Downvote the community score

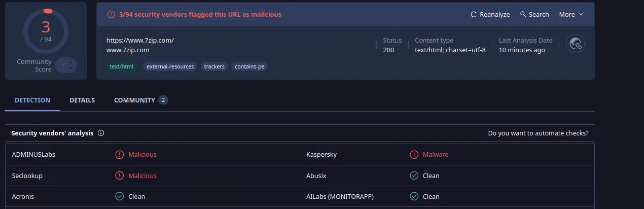pos(70,68)
